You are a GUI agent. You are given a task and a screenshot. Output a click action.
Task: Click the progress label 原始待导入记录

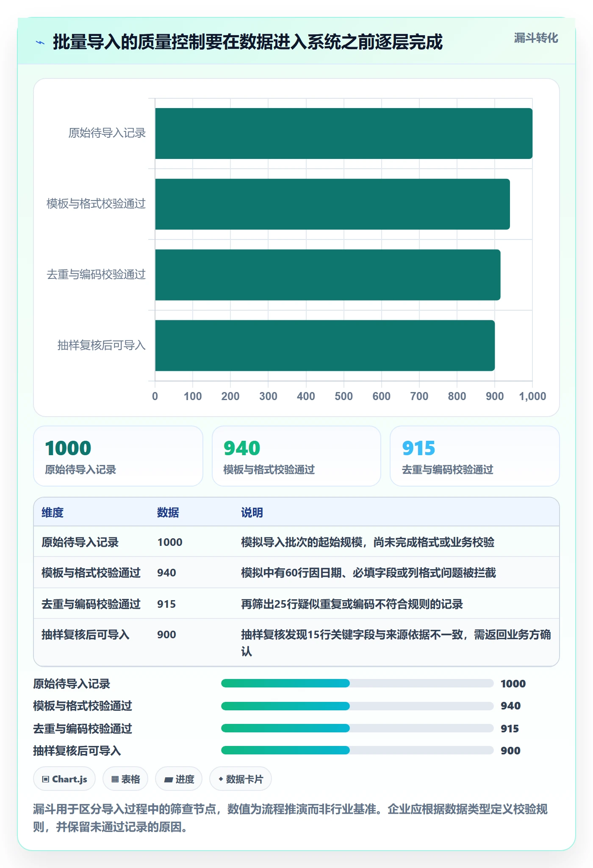[x=72, y=684]
